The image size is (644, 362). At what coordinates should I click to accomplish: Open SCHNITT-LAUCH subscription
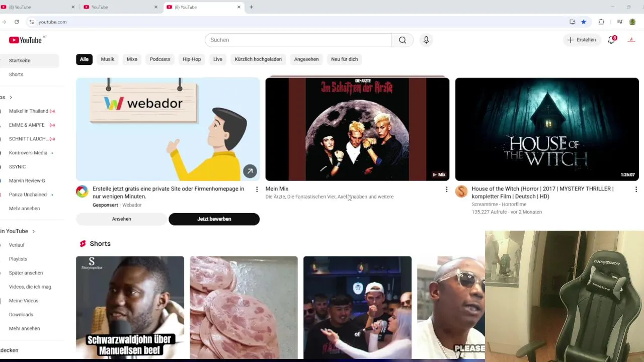point(29,139)
